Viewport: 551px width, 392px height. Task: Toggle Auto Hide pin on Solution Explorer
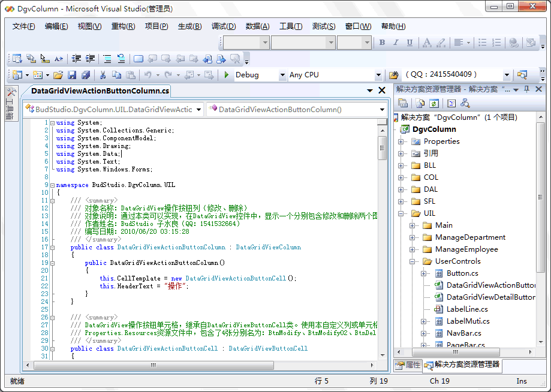(x=526, y=89)
